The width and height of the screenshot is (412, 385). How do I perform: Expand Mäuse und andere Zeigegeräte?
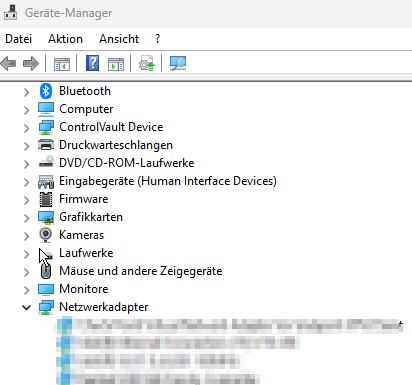coord(26,272)
